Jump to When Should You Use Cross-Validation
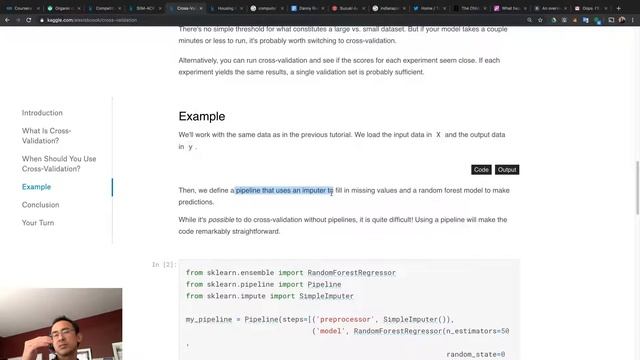The image size is (640, 360). [59, 164]
